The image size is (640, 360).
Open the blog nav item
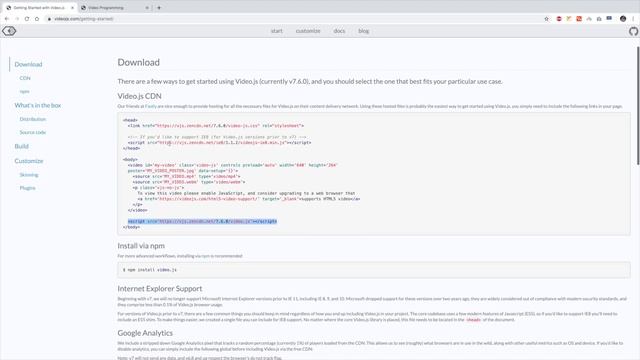pyautogui.click(x=363, y=31)
